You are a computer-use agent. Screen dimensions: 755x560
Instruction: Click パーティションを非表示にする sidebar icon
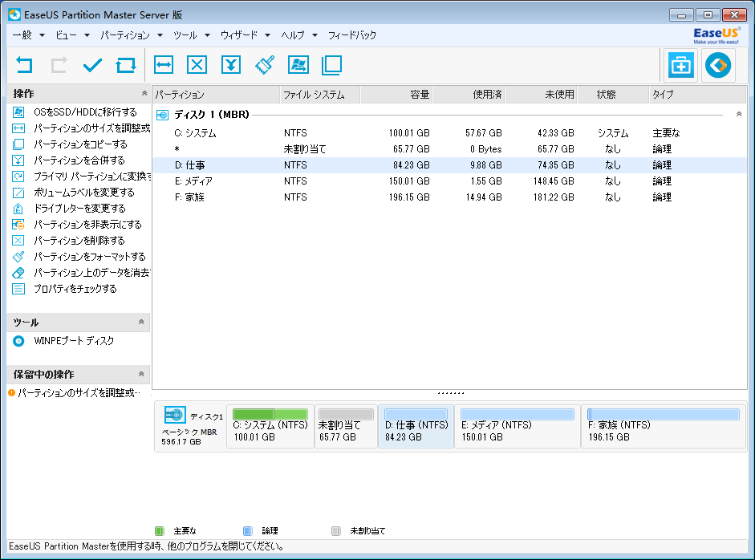[x=18, y=225]
